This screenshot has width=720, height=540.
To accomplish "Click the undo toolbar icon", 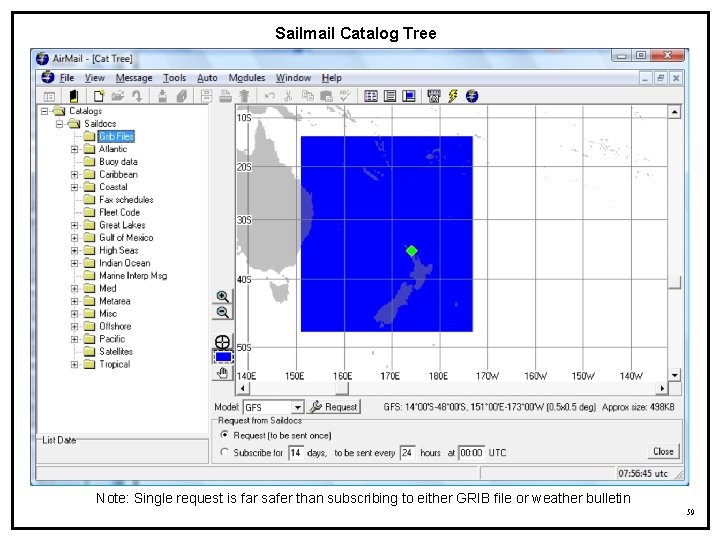I will click(270, 96).
